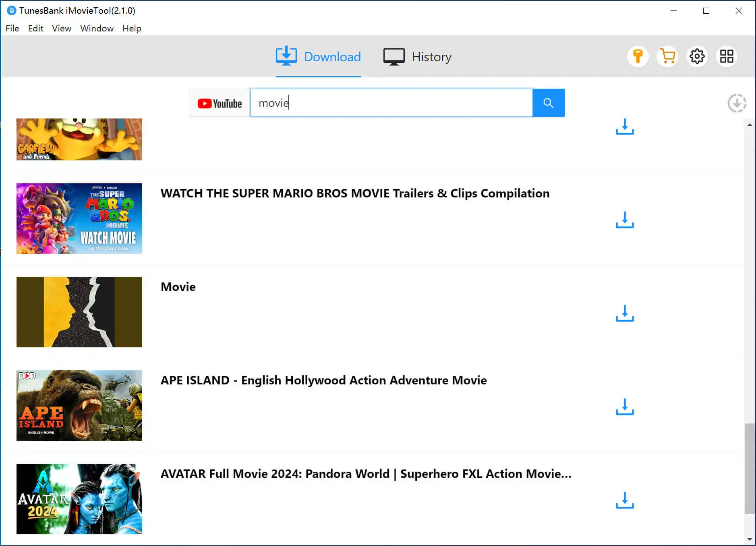
Task: Switch to the History tab
Action: pyautogui.click(x=417, y=57)
